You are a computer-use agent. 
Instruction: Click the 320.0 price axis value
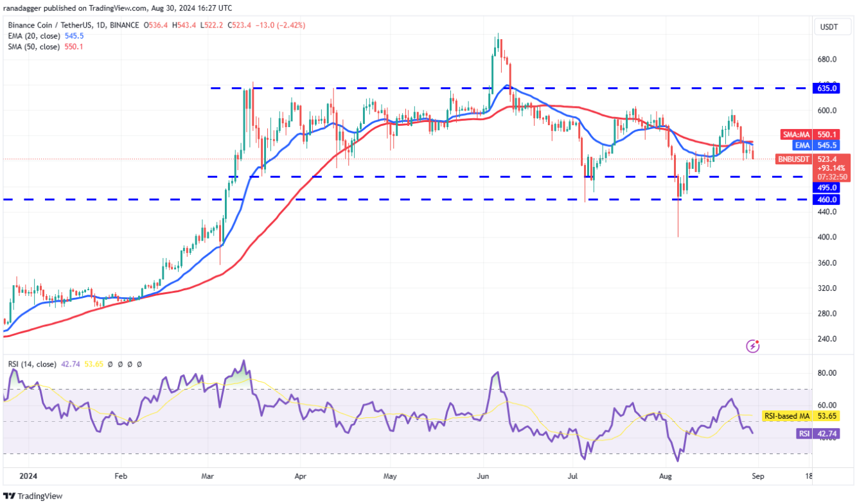pyautogui.click(x=827, y=288)
